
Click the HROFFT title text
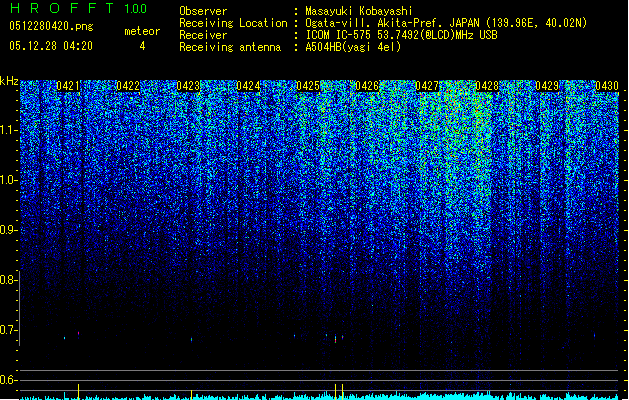tap(62, 8)
